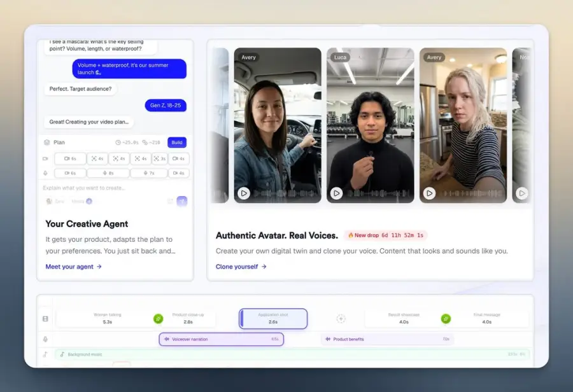The width and height of the screenshot is (573, 392).
Task: Click 'Volume + waterproof' chat message bubble
Action: (129, 69)
